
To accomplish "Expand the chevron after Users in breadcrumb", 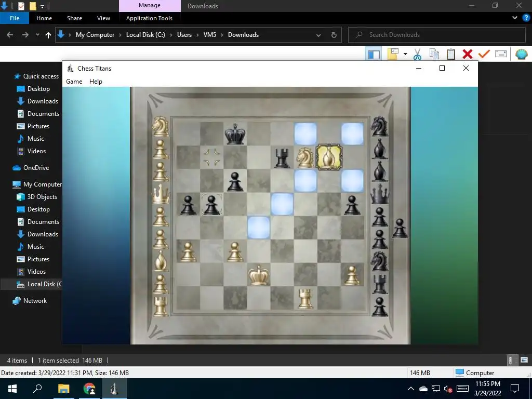I will pyautogui.click(x=198, y=35).
